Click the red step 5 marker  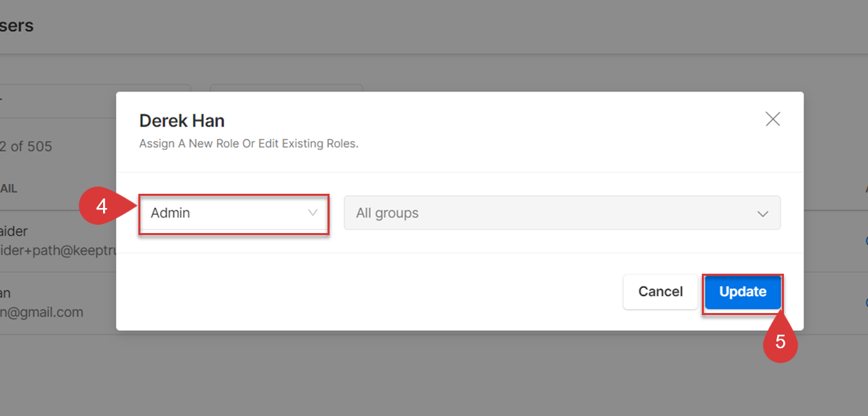tap(781, 341)
